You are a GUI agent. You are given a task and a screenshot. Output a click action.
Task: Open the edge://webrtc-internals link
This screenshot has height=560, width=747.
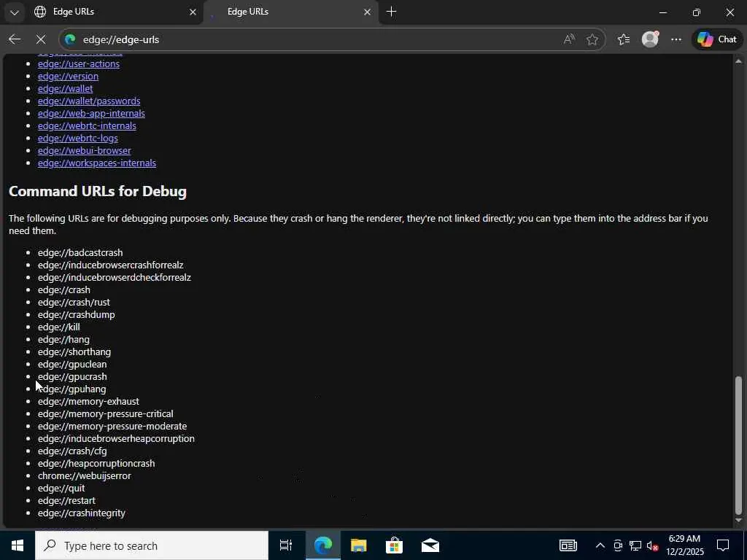(87, 125)
